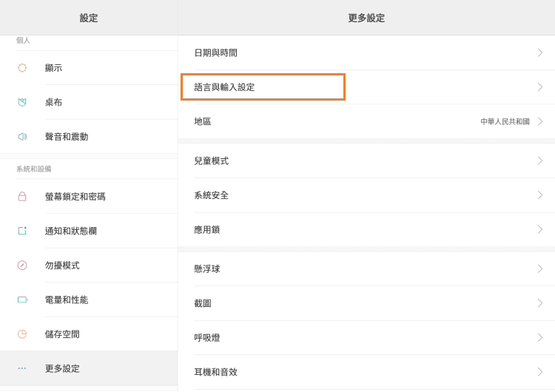Click the tulip wallpaper icon beside 桌布
Image resolution: width=555 pixels, height=392 pixels.
coord(22,102)
